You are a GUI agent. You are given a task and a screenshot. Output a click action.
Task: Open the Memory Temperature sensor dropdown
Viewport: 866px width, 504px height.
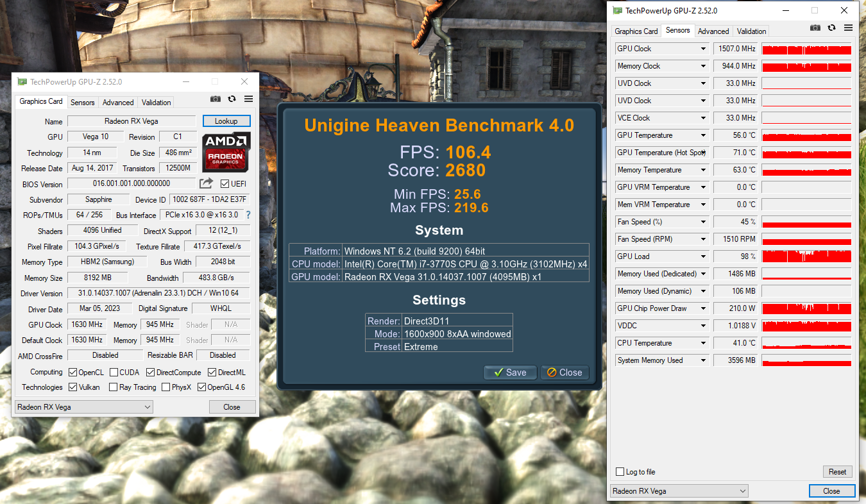pos(704,170)
